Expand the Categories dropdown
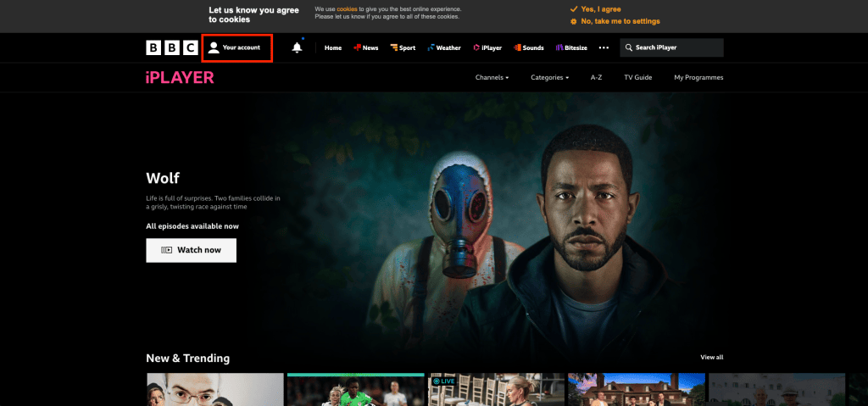 [x=549, y=77]
